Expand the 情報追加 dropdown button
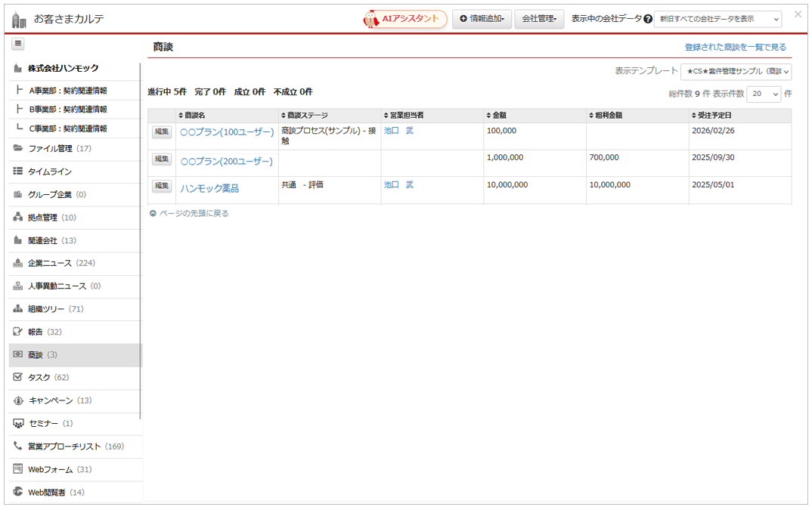Viewport: 812px width, 507px height. coord(482,19)
